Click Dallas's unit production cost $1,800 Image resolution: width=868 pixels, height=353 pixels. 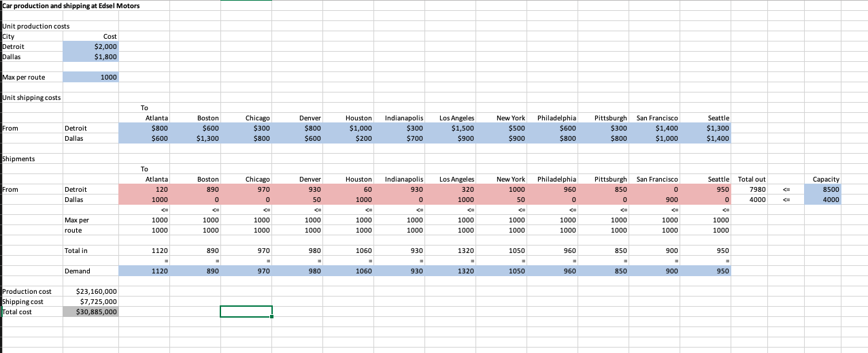click(x=90, y=56)
